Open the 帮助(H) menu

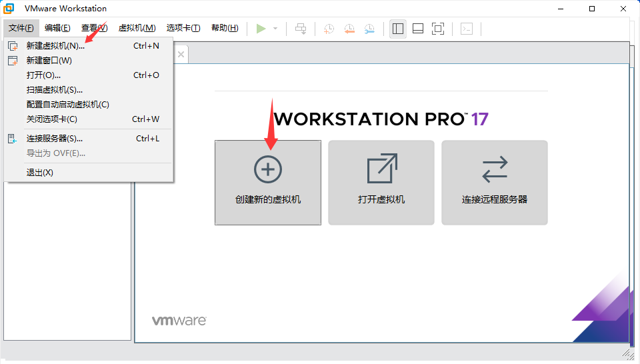[x=225, y=28]
